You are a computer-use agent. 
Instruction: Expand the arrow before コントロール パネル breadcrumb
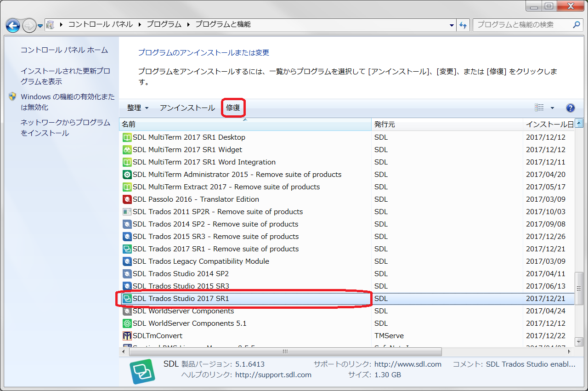click(62, 25)
